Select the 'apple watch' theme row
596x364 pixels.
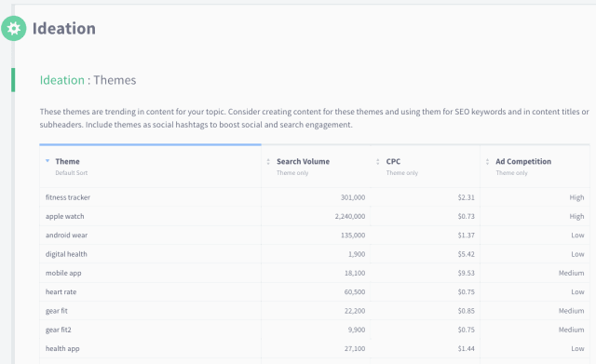click(x=315, y=216)
